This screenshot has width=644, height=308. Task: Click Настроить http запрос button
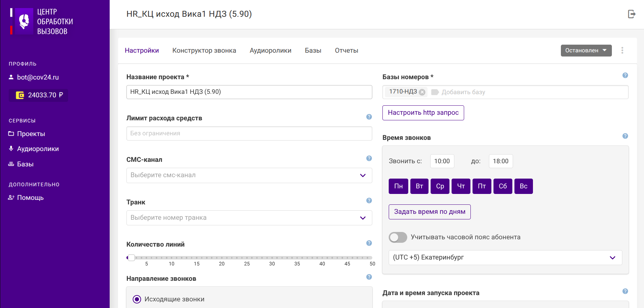(423, 113)
